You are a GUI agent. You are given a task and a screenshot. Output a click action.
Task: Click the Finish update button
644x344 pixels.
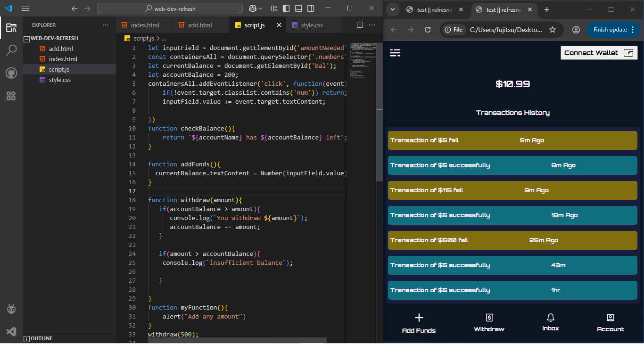click(610, 30)
